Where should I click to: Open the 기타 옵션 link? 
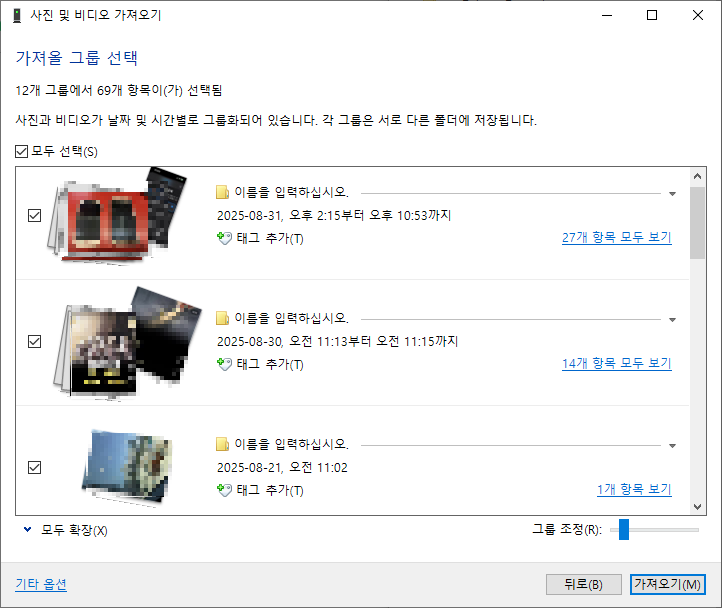point(41,585)
